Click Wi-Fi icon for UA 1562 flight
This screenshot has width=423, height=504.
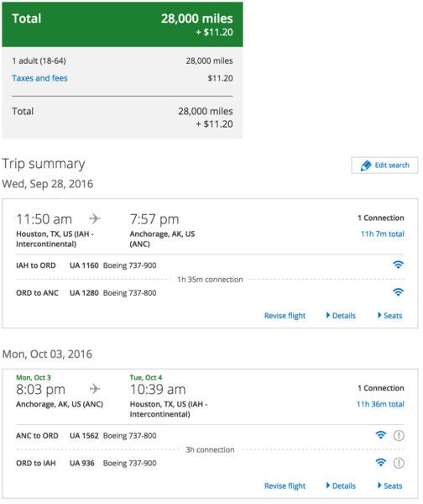380,435
